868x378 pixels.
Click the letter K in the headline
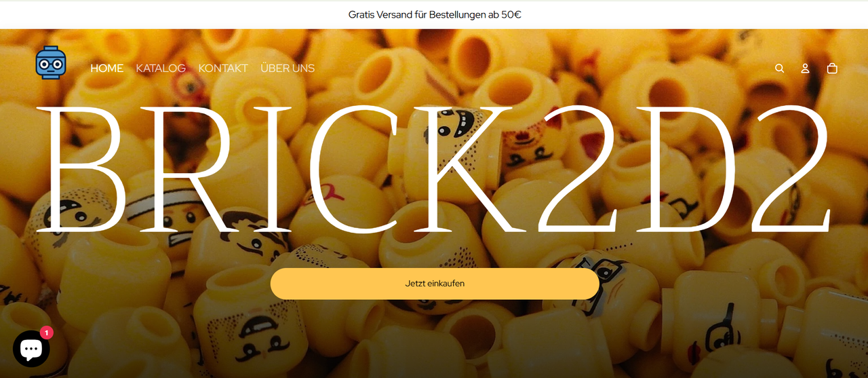coord(464,168)
